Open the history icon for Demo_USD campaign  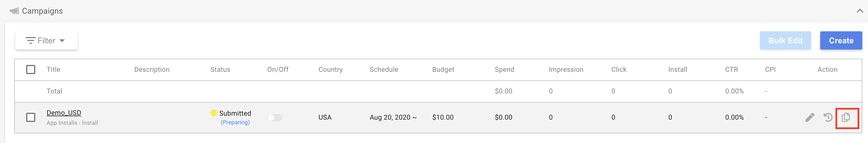828,117
